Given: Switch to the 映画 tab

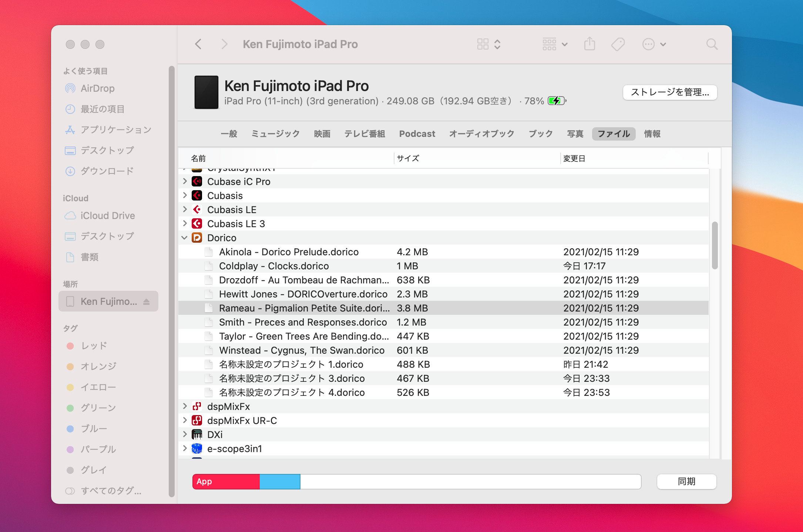Looking at the screenshot, I should coord(322,134).
